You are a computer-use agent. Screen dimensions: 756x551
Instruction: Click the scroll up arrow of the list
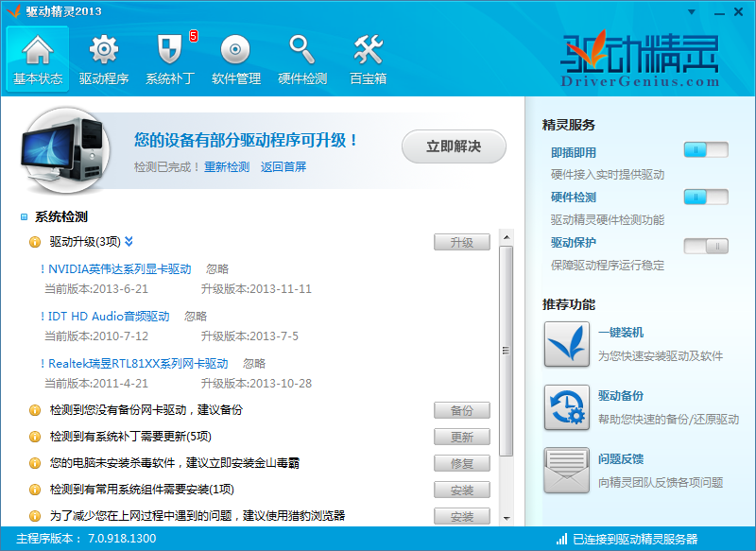(507, 237)
